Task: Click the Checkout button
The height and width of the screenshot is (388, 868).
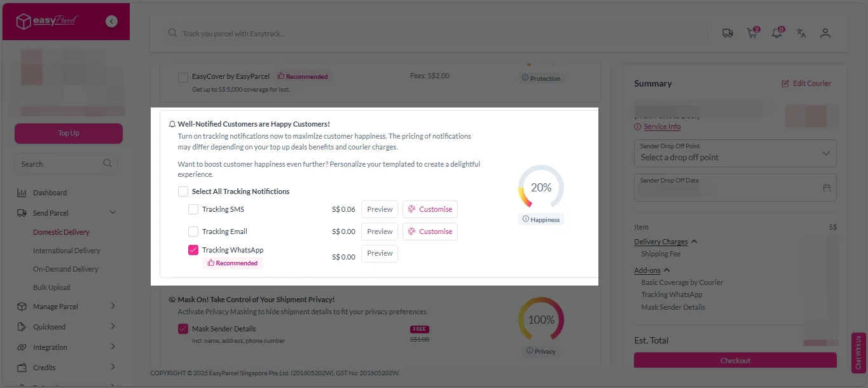Action: tap(735, 360)
